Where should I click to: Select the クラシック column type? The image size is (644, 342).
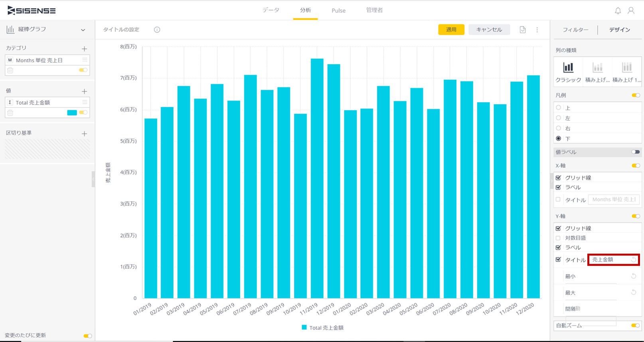coord(568,72)
